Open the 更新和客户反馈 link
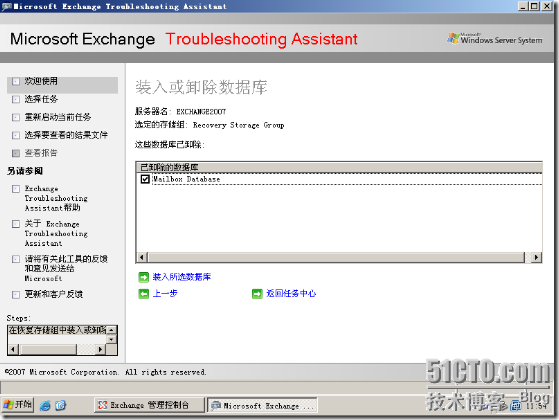559x420 pixels. tap(53, 294)
